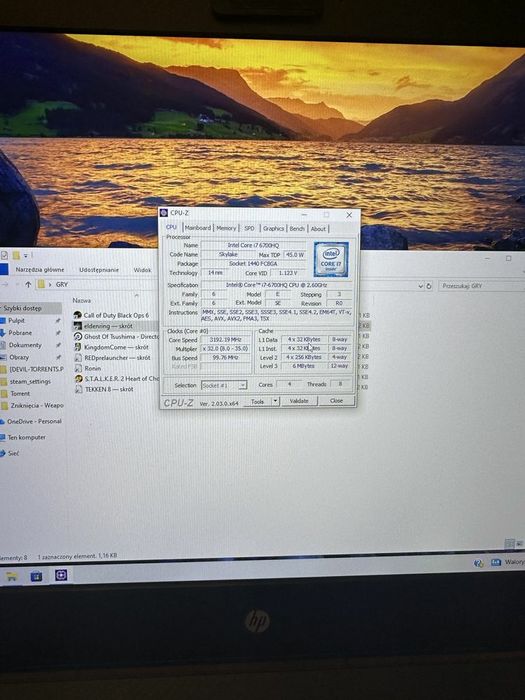The width and height of the screenshot is (525, 700).
Task: Click the help icon in system tray
Action: click(x=479, y=563)
